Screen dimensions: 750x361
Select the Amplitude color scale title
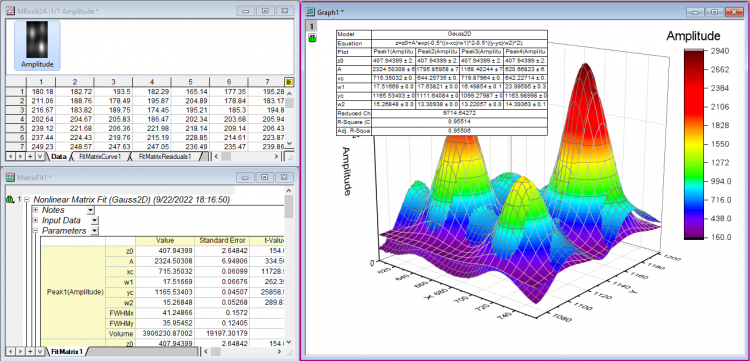[x=693, y=36]
